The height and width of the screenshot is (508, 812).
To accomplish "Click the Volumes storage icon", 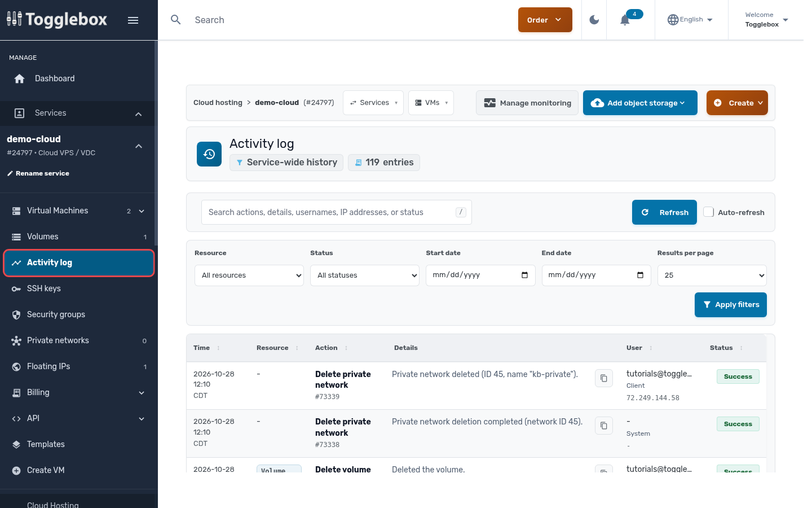I will click(x=16, y=237).
